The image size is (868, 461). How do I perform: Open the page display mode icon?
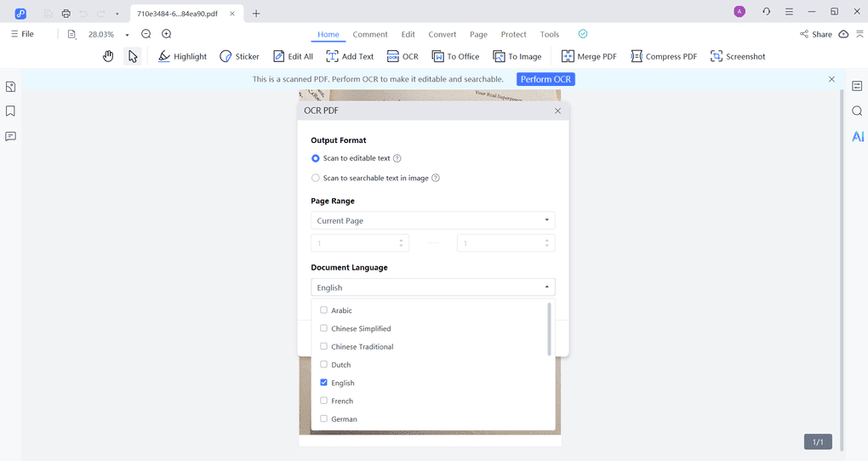coord(71,34)
